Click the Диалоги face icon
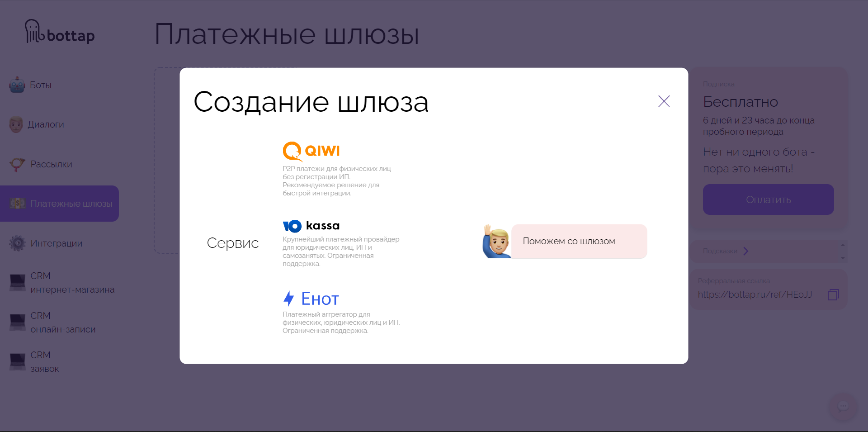The width and height of the screenshot is (868, 432). point(16,124)
